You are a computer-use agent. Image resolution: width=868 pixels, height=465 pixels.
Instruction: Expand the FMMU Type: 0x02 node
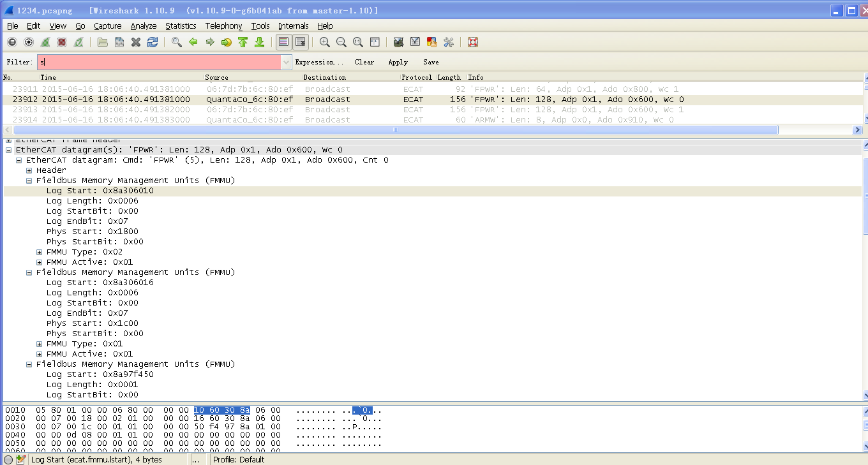click(40, 252)
